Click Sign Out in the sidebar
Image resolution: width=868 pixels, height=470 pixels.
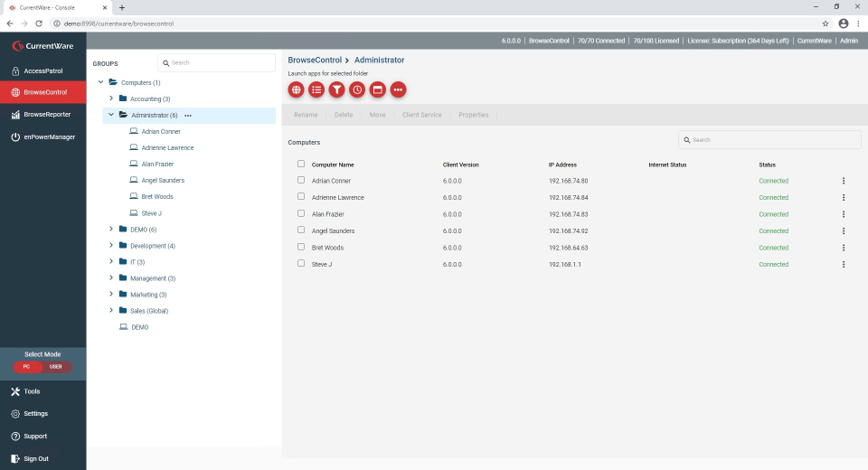pyautogui.click(x=36, y=458)
